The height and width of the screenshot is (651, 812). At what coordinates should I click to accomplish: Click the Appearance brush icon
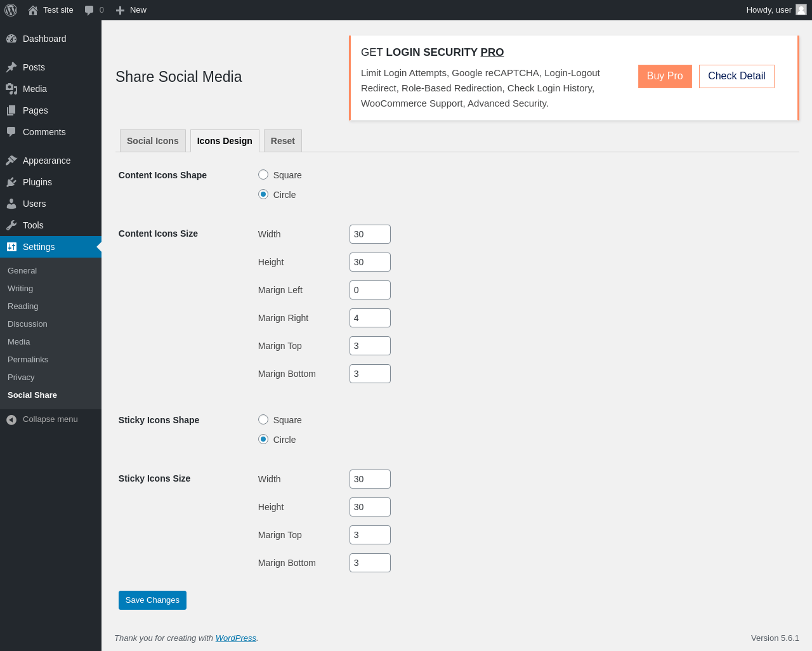point(11,161)
